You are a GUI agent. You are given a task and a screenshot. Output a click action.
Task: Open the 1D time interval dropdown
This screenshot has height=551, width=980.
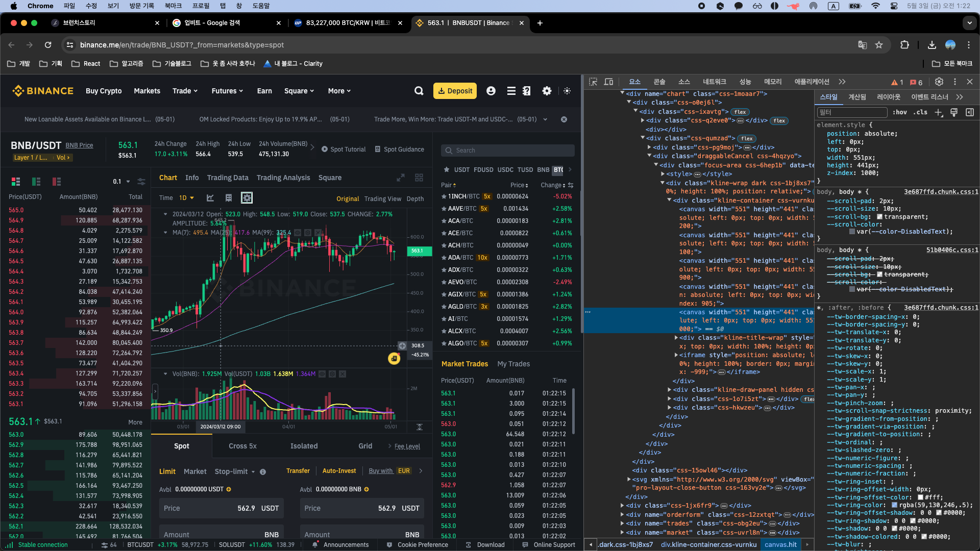[x=186, y=198]
